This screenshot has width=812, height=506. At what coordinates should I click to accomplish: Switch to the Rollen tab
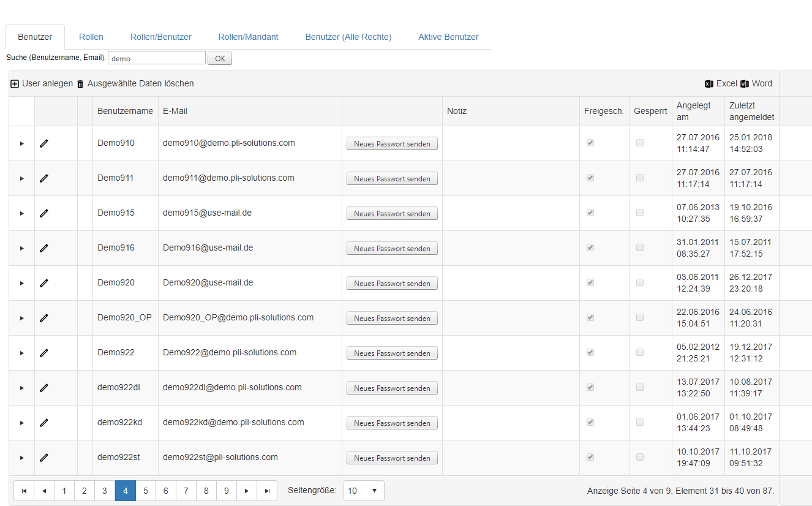pyautogui.click(x=91, y=37)
